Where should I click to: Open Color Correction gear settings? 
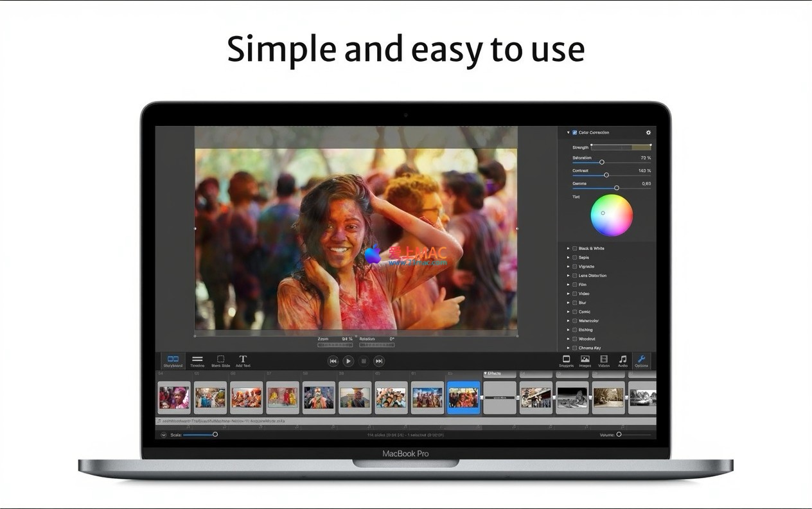(648, 132)
